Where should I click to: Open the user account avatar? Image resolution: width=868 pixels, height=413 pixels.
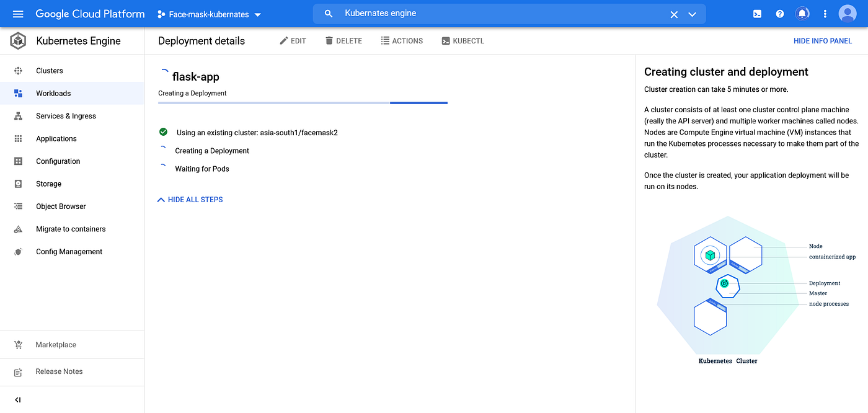tap(847, 14)
